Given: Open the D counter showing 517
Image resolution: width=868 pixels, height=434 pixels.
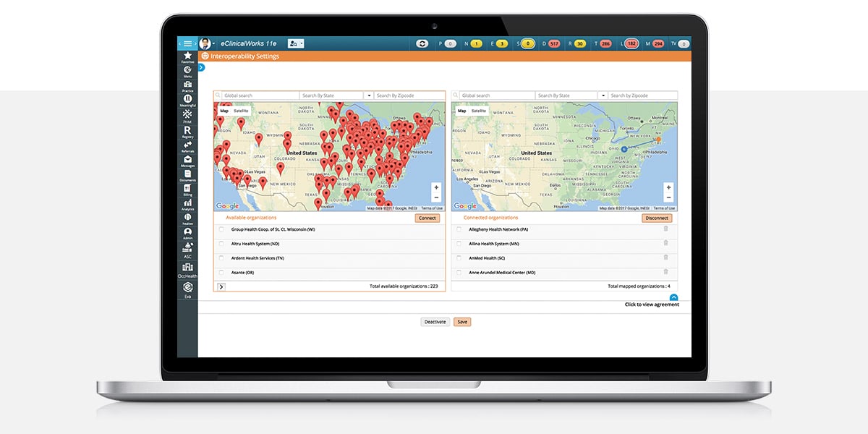Looking at the screenshot, I should (554, 44).
